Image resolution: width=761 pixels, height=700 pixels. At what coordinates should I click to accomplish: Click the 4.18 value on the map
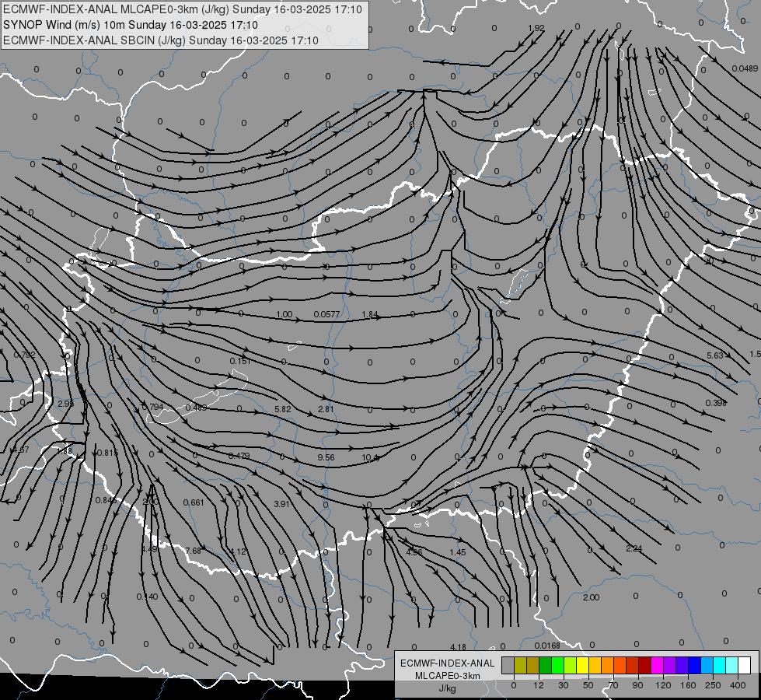click(458, 647)
